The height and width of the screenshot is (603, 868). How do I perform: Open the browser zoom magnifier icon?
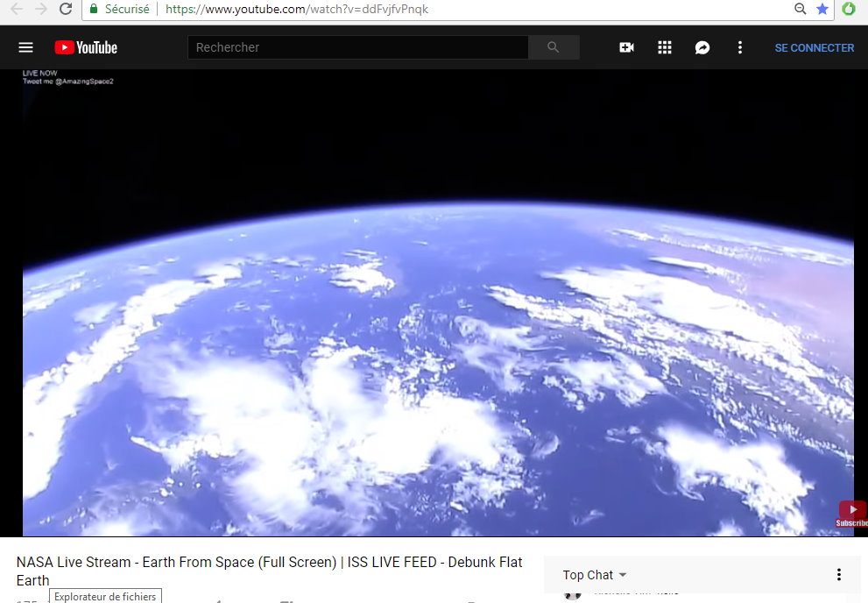coord(800,9)
